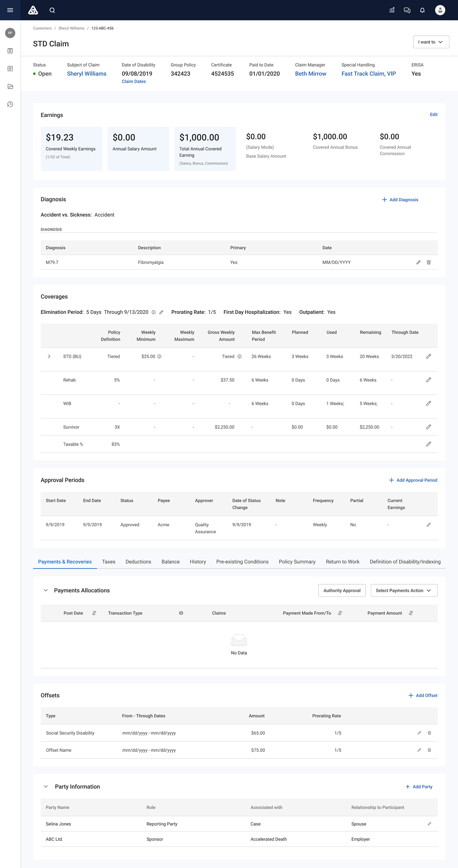Edit the STD (BU) coverage row
Screen dimensions: 458x868
[428, 357]
